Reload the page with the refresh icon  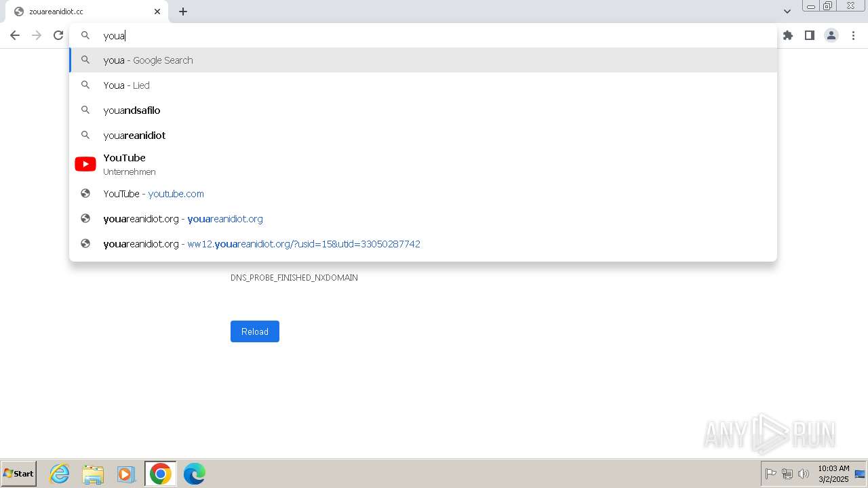pos(58,35)
